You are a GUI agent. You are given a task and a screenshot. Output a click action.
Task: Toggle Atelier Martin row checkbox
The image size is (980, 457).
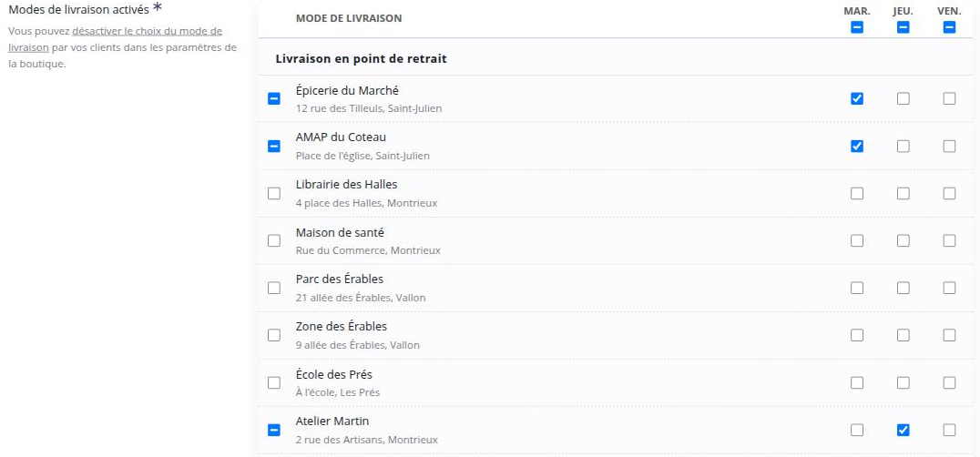[274, 431]
